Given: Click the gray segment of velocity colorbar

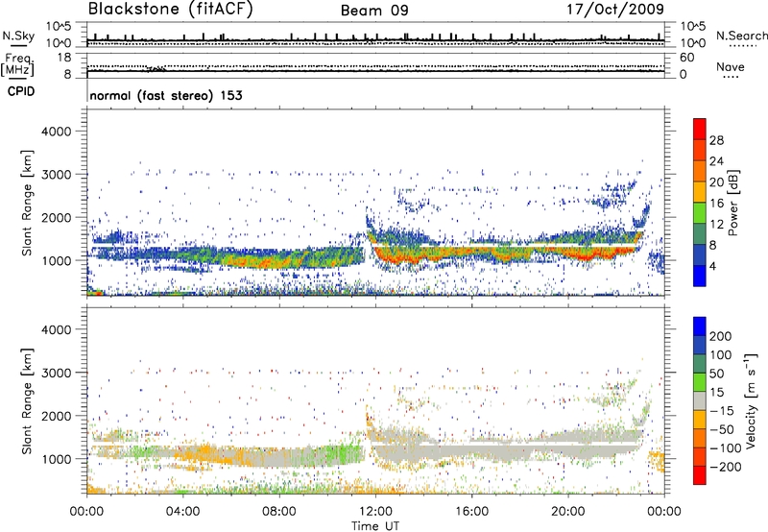Looking at the screenshot, I should (x=700, y=400).
